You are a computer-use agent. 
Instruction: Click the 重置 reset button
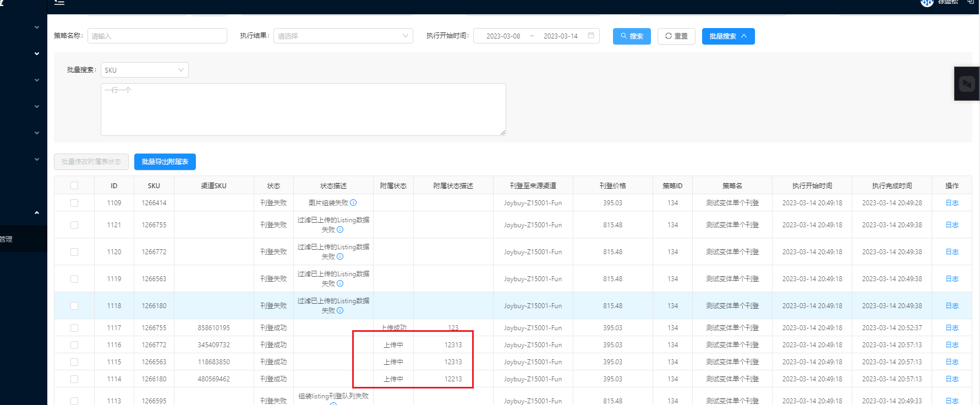pos(676,36)
